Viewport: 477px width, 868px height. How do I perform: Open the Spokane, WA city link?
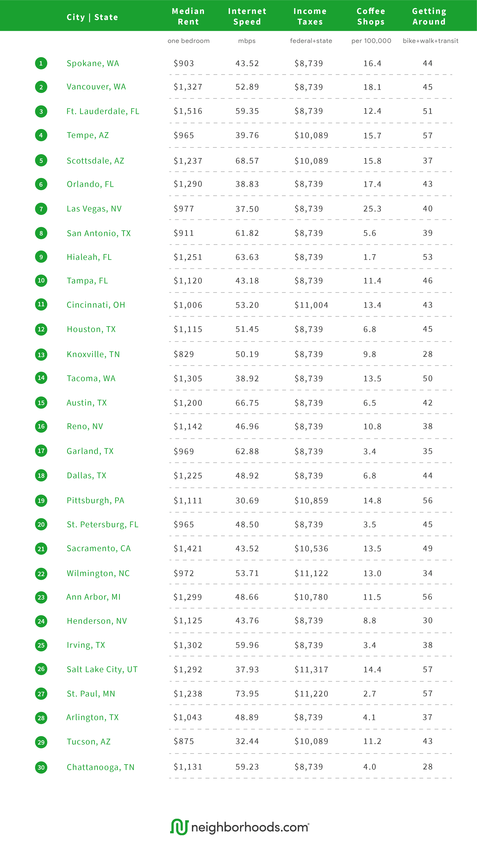(93, 63)
